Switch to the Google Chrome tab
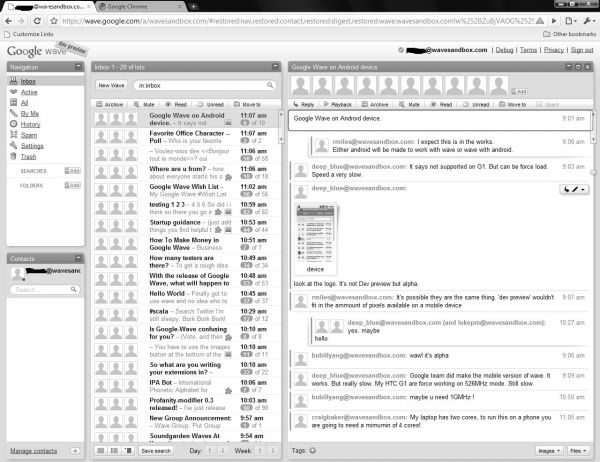This screenshot has height=462, width=600. [140, 7]
